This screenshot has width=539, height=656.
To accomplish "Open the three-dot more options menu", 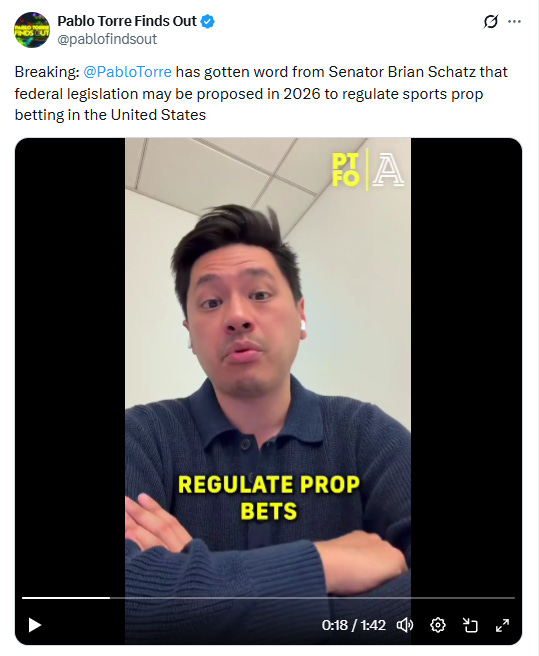I will [x=514, y=21].
